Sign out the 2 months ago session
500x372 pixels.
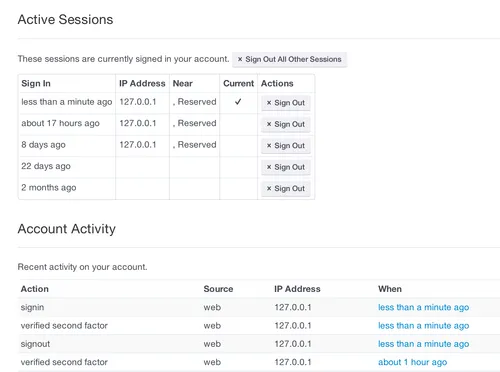point(286,188)
